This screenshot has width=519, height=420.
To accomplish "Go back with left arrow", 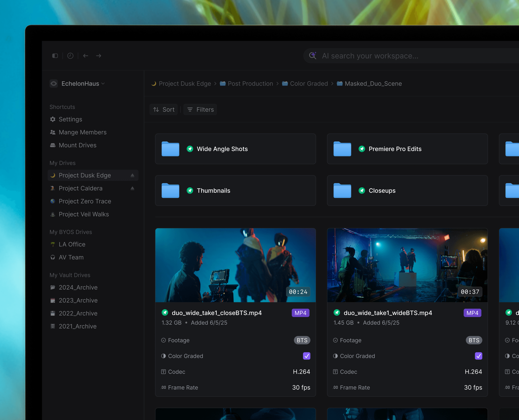I will point(86,56).
